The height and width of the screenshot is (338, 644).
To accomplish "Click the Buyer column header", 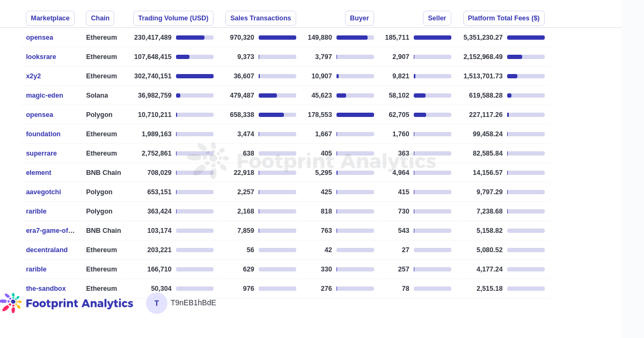I will pos(360,18).
